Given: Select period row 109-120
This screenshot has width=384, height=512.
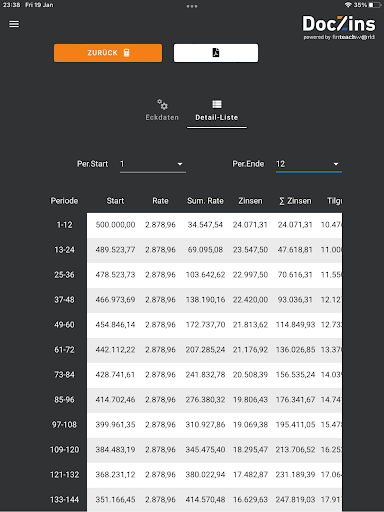Looking at the screenshot, I should tap(64, 450).
